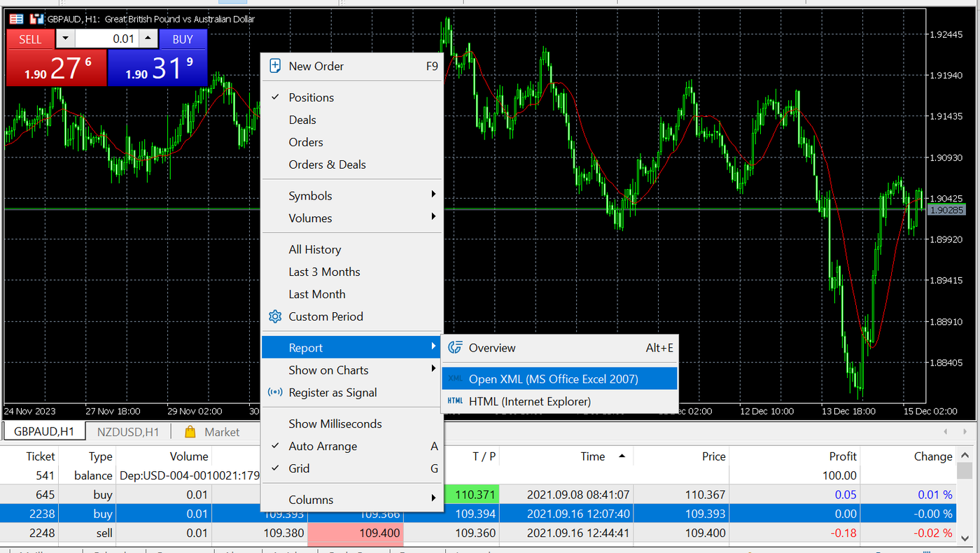The height and width of the screenshot is (553, 980).
Task: Click the New Order plus icon
Action: point(275,66)
